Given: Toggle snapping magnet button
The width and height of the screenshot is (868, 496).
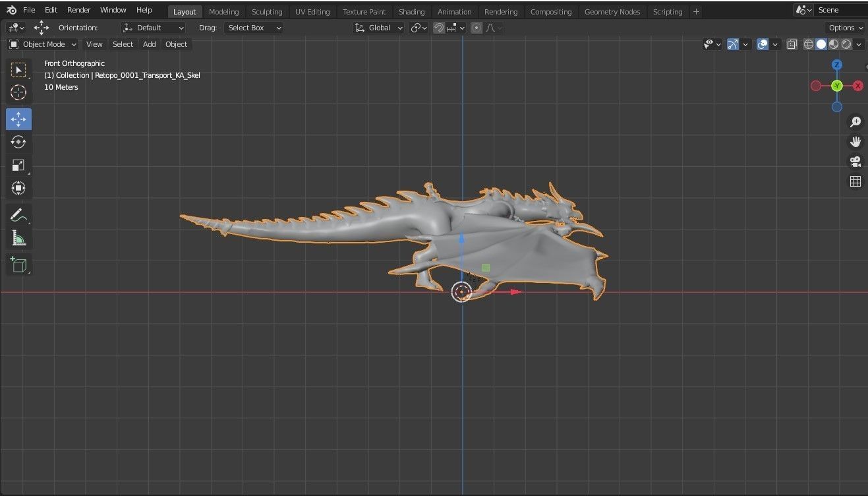Looking at the screenshot, I should click(x=438, y=28).
